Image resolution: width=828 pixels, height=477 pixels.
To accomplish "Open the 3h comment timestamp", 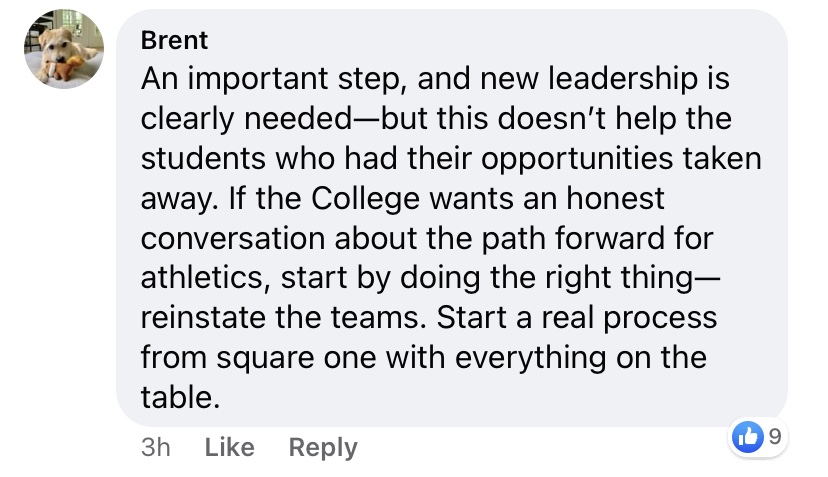I will coord(156,447).
